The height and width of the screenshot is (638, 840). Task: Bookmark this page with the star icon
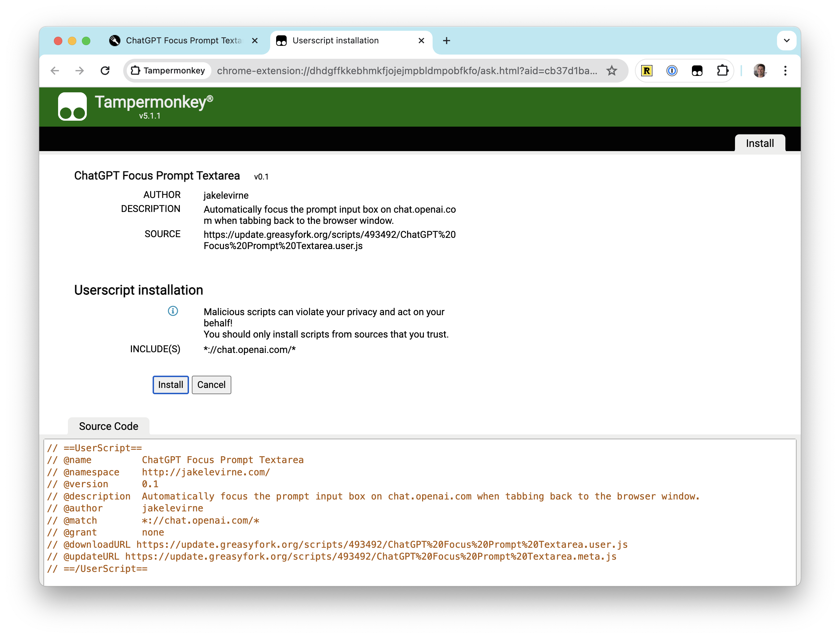pos(611,71)
